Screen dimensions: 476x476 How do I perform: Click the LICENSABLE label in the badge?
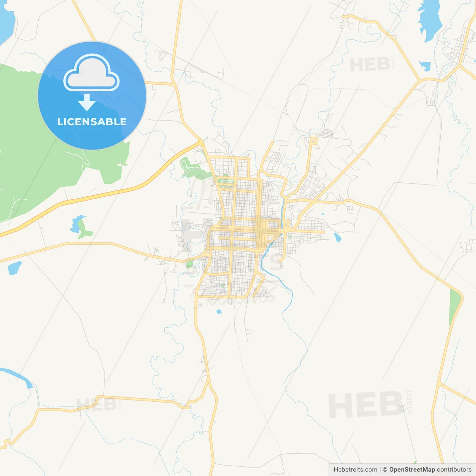pyautogui.click(x=92, y=122)
